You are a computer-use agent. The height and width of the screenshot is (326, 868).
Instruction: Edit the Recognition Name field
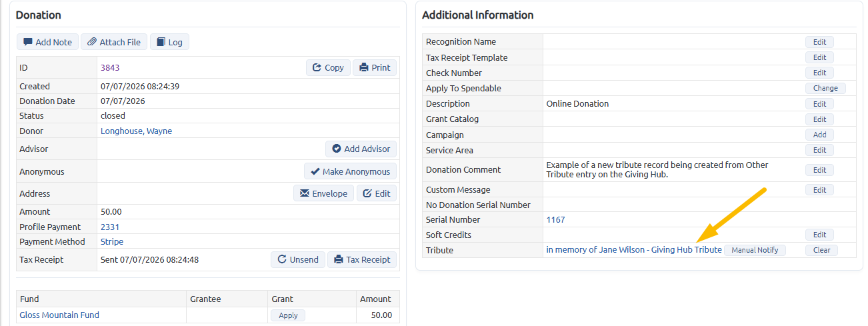819,42
